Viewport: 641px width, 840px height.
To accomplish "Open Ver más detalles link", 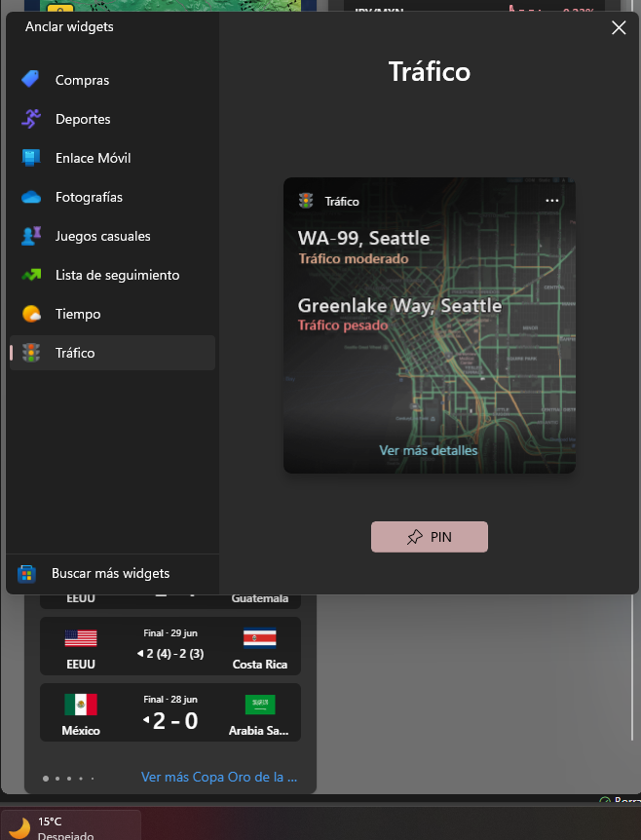I will coord(428,450).
